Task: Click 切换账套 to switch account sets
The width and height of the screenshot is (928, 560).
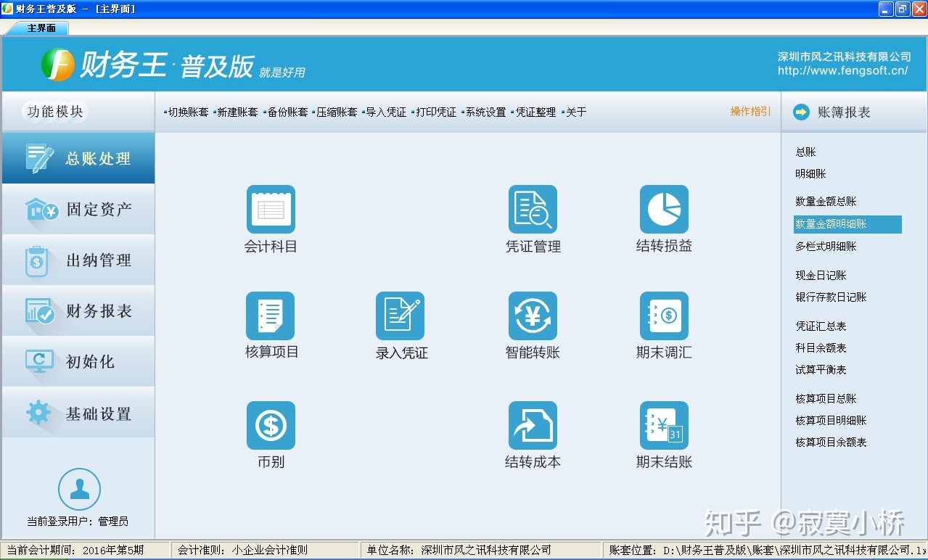Action: 189,112
